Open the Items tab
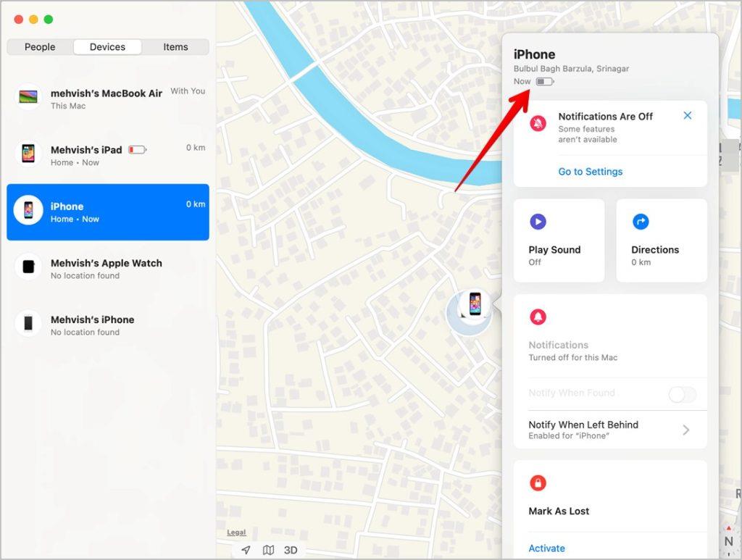The width and height of the screenshot is (742, 560). coord(175,47)
